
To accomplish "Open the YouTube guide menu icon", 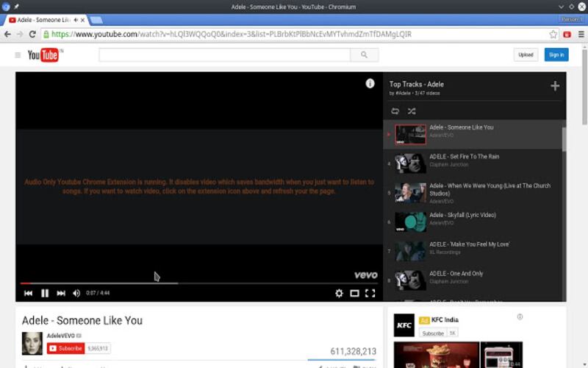I will pos(18,55).
